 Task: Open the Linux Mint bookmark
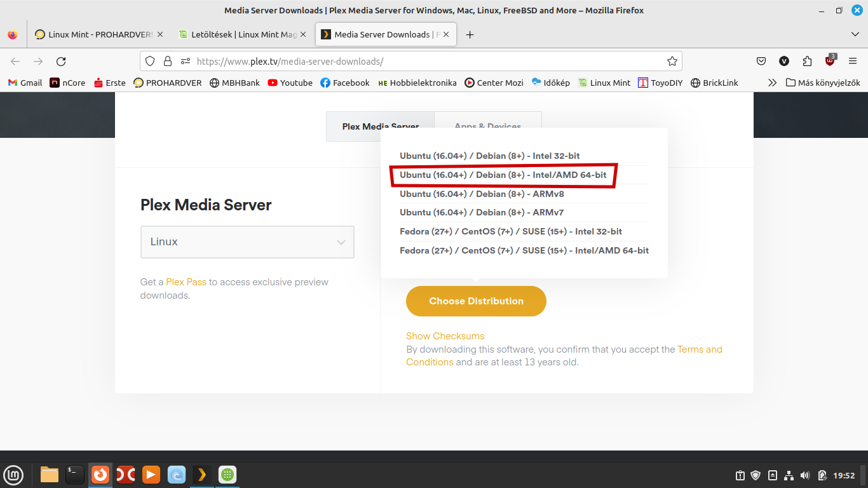[604, 83]
